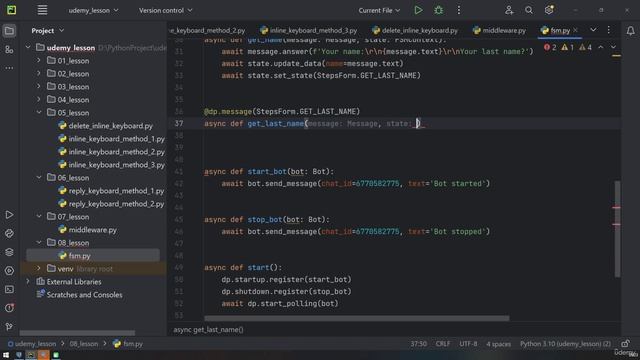Screen dimensions: 640x360
Task: Open the Windows Start menu
Action: coord(6,355)
